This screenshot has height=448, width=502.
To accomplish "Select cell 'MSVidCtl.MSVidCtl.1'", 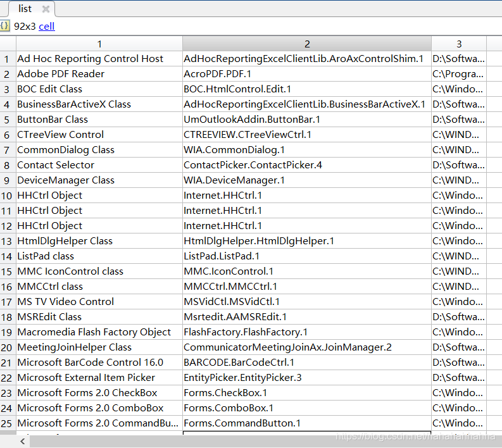I will coord(307,302).
